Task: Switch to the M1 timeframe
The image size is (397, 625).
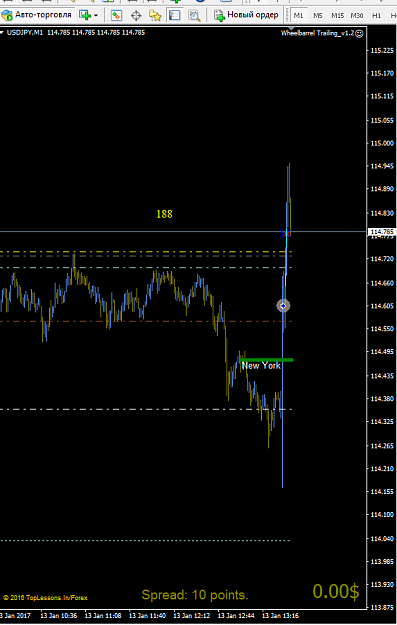Action: [298, 16]
